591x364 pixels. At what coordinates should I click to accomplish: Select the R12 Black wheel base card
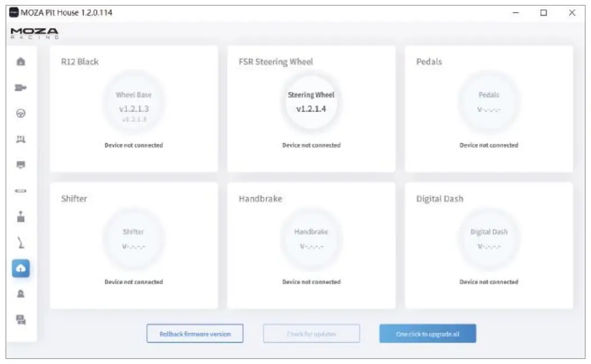click(133, 109)
